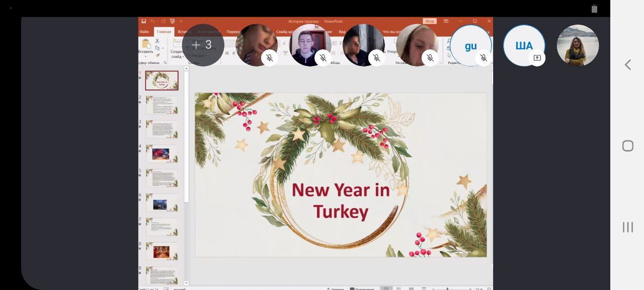Start presentation from beginning icon
The image size is (644, 290).
click(x=173, y=21)
